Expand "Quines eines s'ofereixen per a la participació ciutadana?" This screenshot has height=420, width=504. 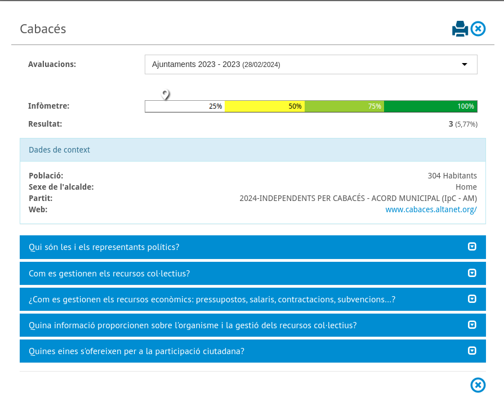[136, 351]
